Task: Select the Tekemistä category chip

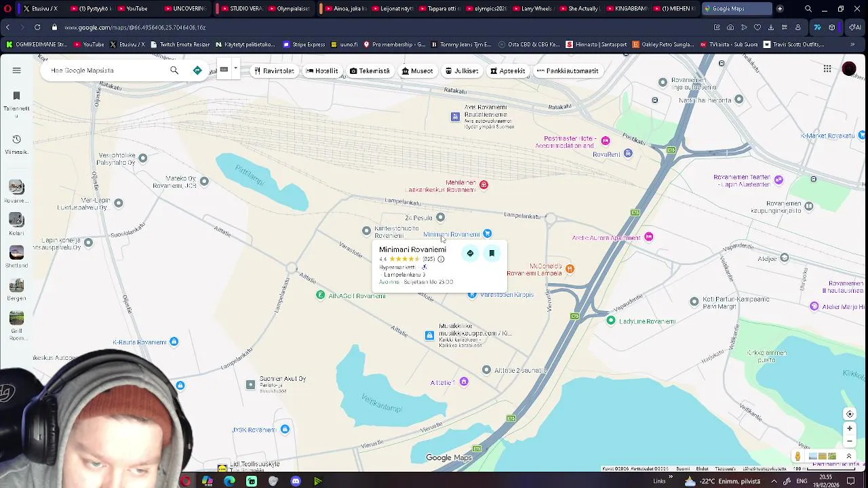Action: pyautogui.click(x=370, y=70)
